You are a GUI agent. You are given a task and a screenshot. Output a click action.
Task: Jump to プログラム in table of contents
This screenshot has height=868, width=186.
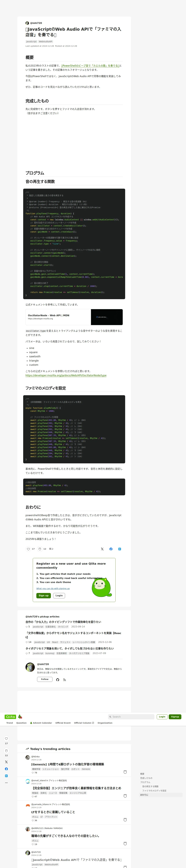(145, 782)
